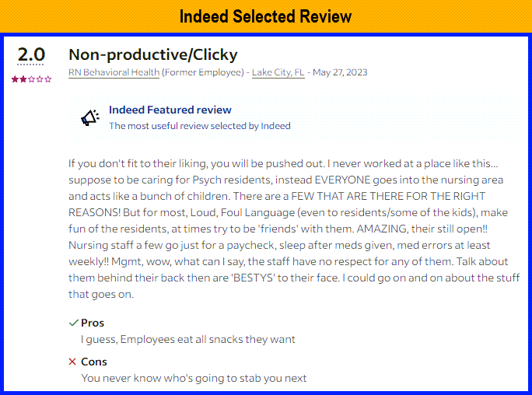The image size is (532, 395).
Task: Click the May 27, 2023 review date
Action: [x=340, y=72]
